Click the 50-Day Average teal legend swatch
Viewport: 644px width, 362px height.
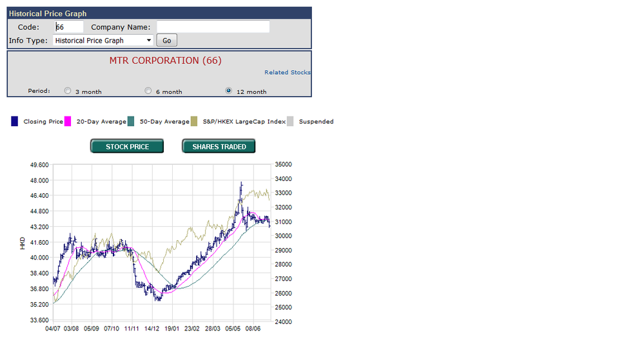(x=131, y=121)
